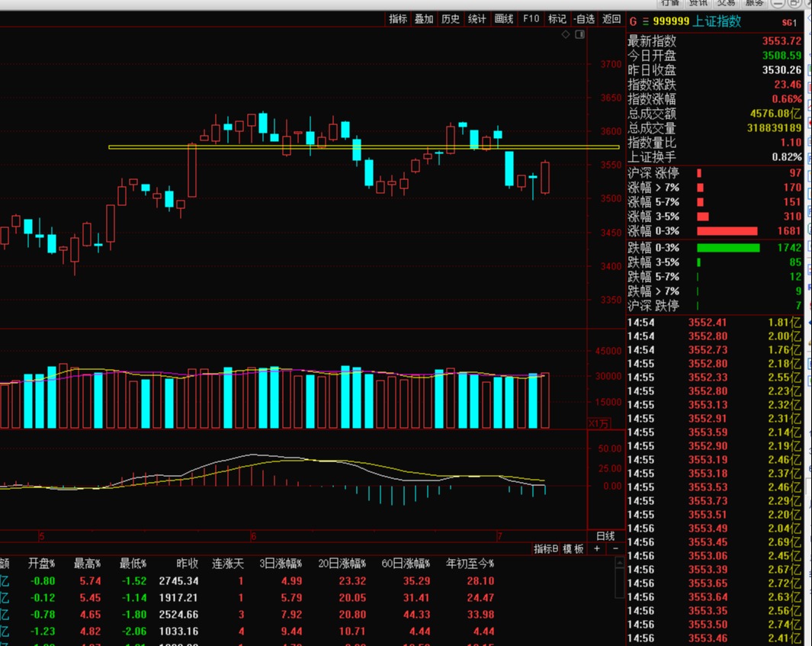This screenshot has width=812, height=646.
Task: Zoom in chart with plus button
Action: click(x=597, y=548)
